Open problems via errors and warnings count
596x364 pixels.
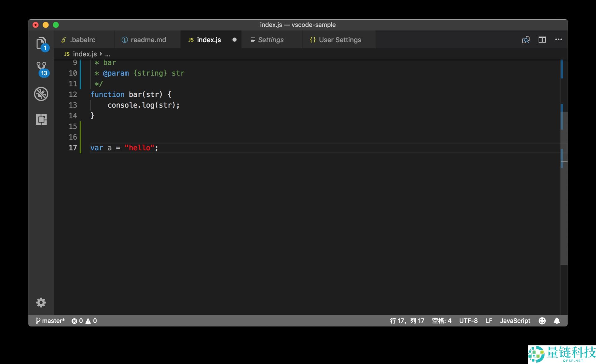tap(84, 321)
